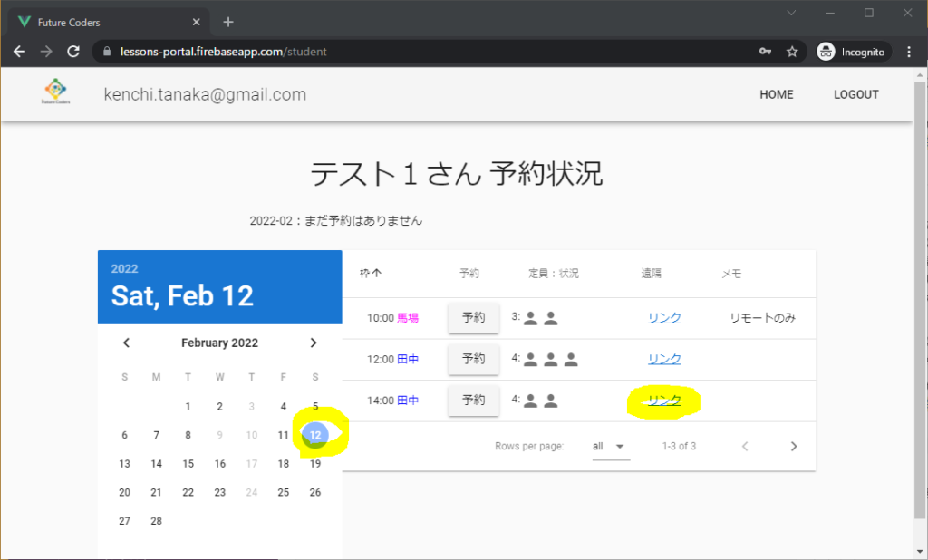Choose day 8 in the calendar
The height and width of the screenshot is (560, 928).
pos(188,435)
